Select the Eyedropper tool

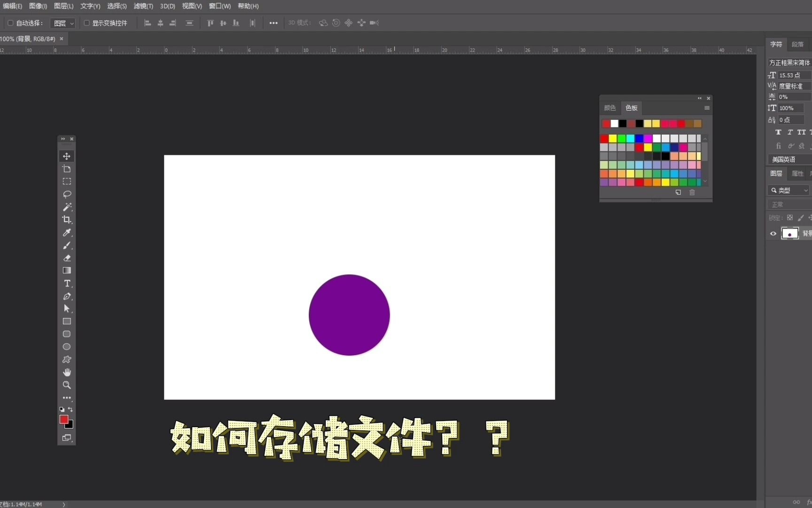pos(66,233)
